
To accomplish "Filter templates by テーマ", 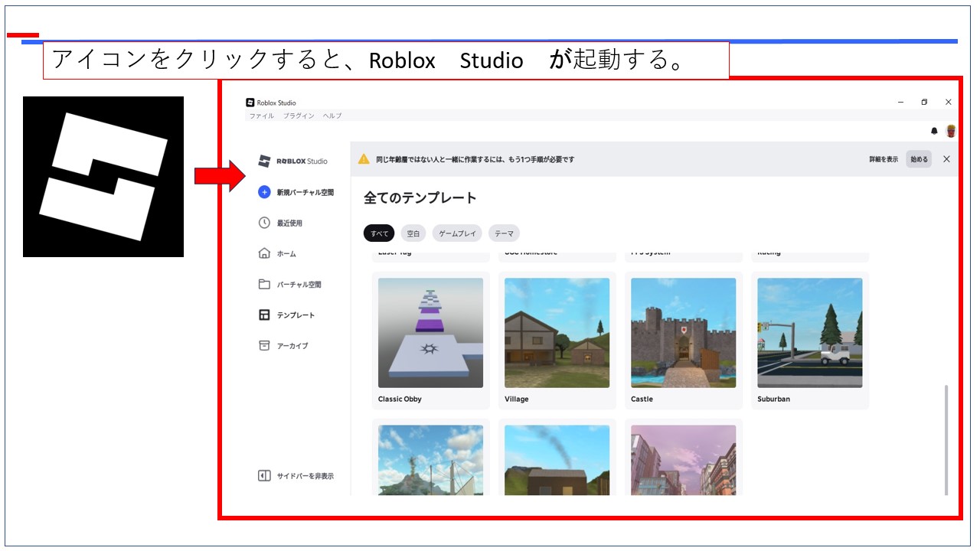I will [505, 233].
